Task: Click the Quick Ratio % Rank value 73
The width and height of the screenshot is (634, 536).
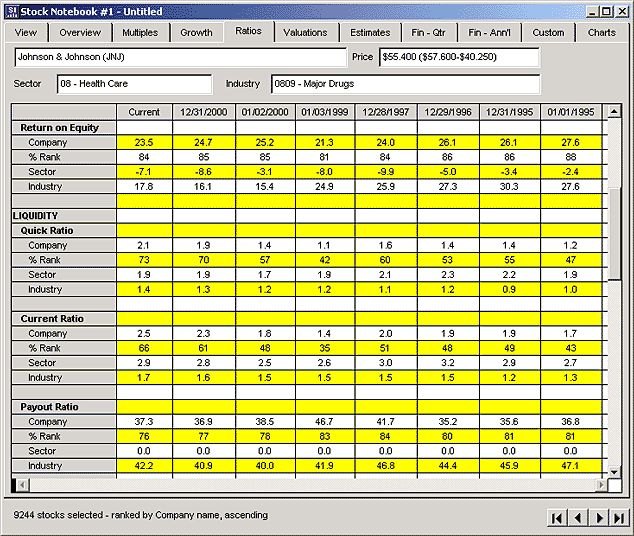Action: (144, 260)
